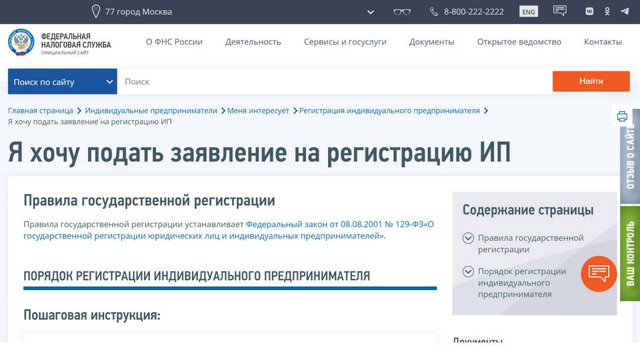The height and width of the screenshot is (364, 640).
Task: Expand "Правила государственной регистрации" in page contents
Action: point(468,238)
